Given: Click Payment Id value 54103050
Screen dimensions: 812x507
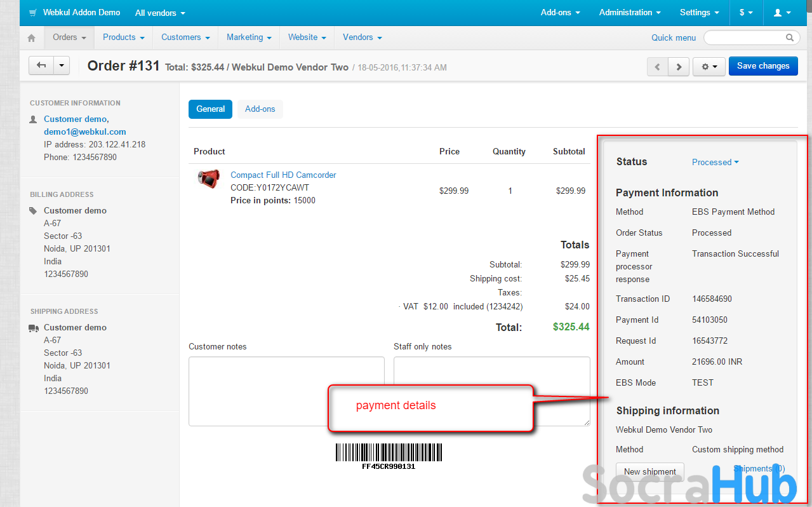Looking at the screenshot, I should (x=710, y=320).
